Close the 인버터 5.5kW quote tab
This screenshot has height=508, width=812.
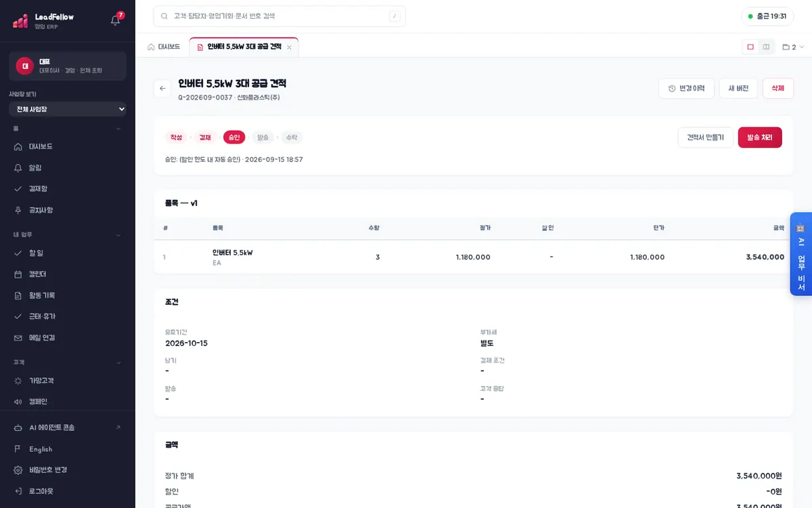[x=289, y=47]
